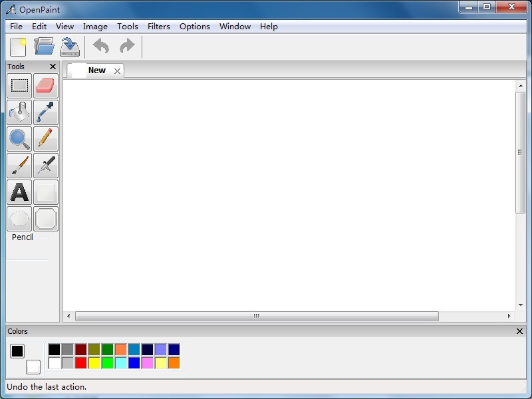Undo the last action with arrow

(x=101, y=47)
